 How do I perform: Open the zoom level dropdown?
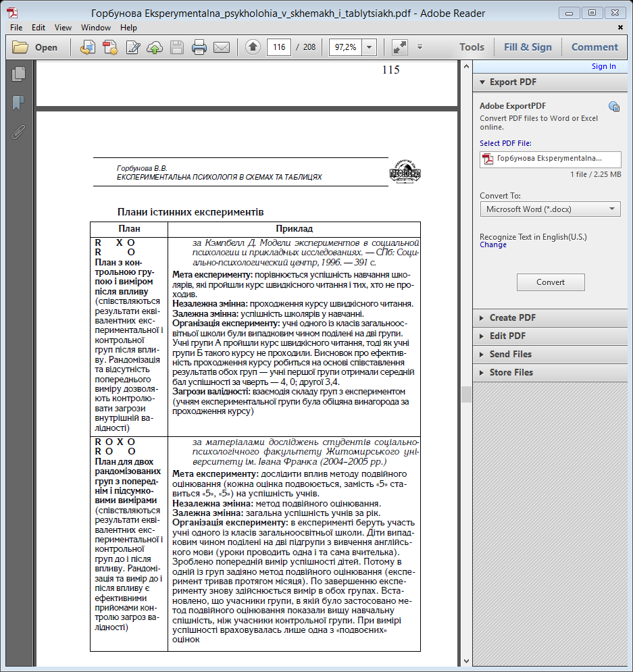(370, 47)
